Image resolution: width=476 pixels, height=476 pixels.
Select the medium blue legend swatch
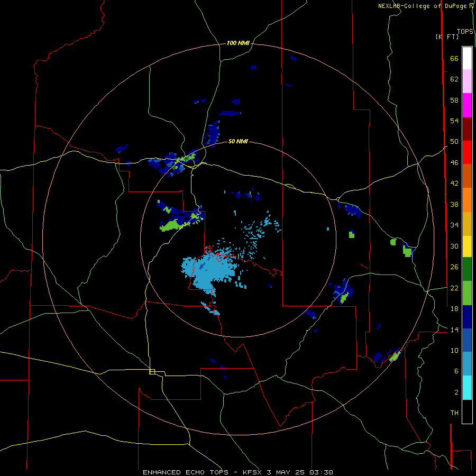(467, 340)
